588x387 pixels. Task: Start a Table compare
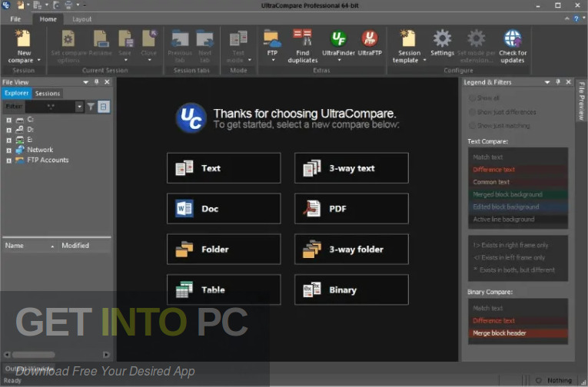click(224, 289)
